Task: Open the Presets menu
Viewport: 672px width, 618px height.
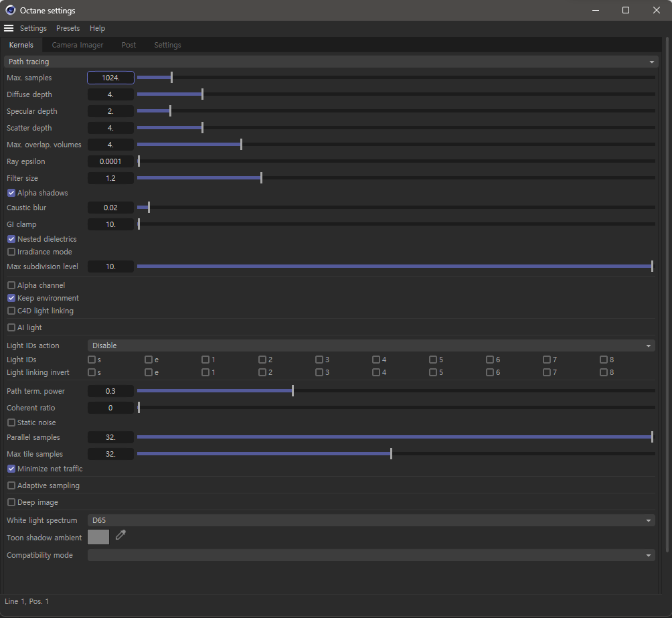Action: (68, 28)
